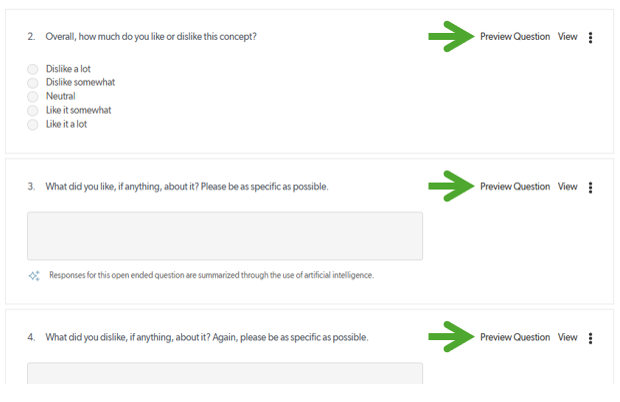Open the three-dot menu for question 3
Viewport: 620px width, 402px height.
tap(591, 187)
